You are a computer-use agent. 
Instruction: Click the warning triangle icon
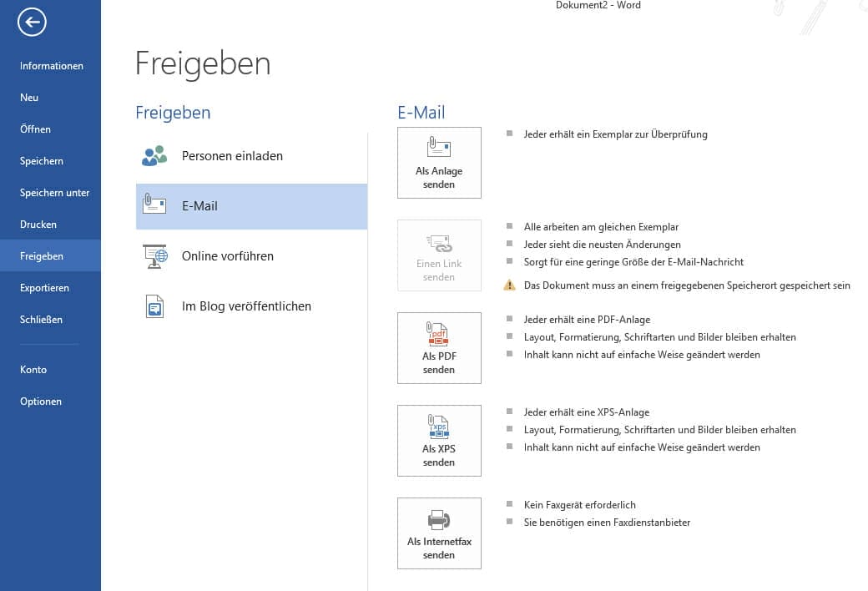coord(509,285)
